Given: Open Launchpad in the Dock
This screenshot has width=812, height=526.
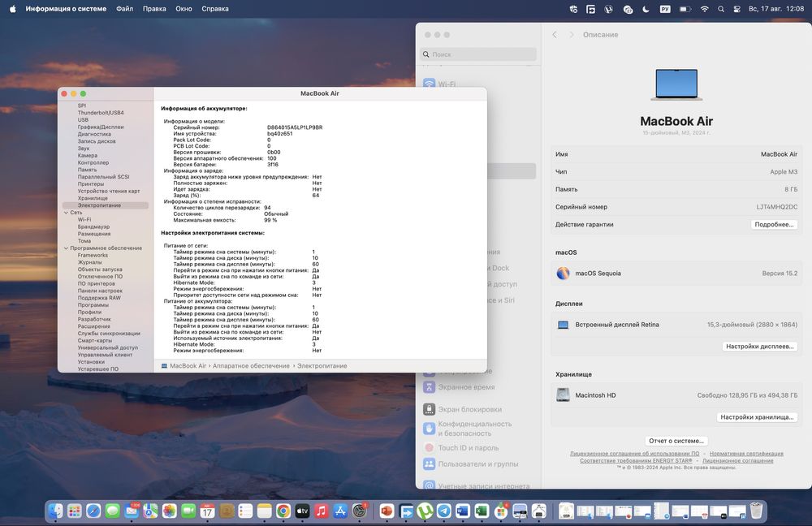Looking at the screenshot, I should tap(75, 511).
